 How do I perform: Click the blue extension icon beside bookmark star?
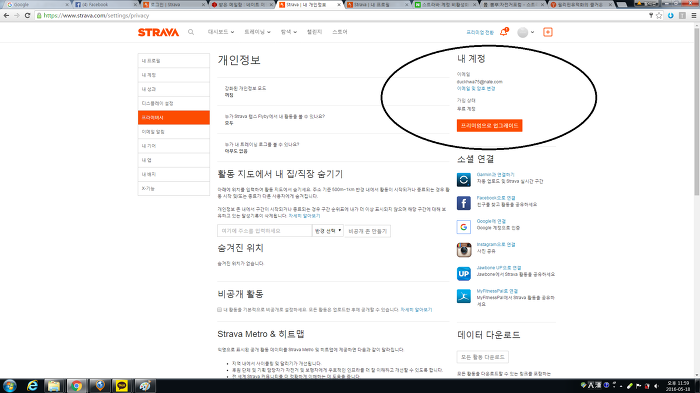point(671,15)
